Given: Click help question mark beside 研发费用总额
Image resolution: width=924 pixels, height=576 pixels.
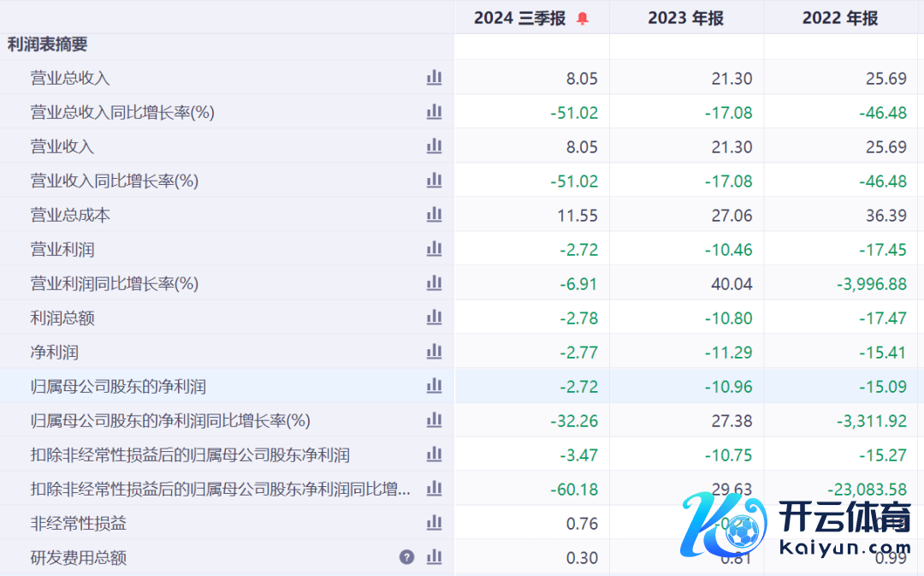Looking at the screenshot, I should tap(407, 557).
